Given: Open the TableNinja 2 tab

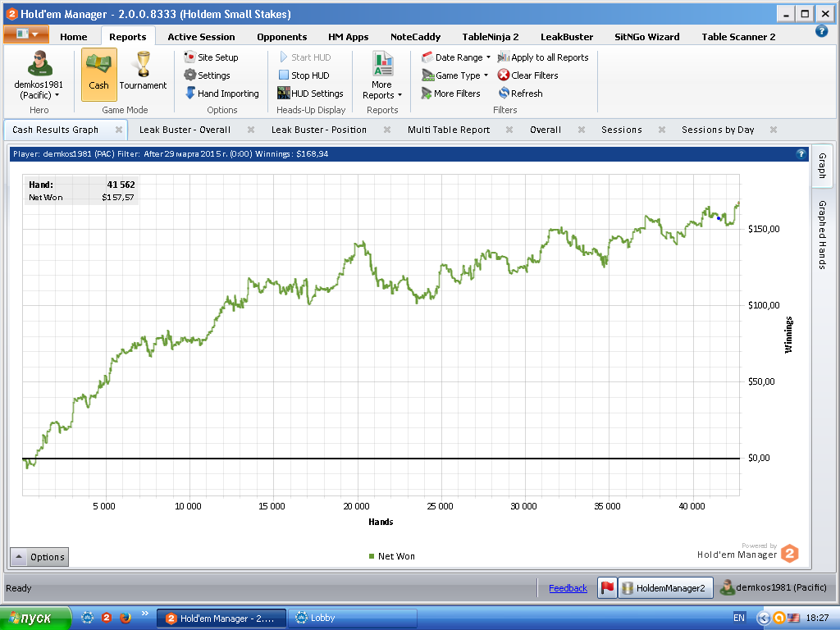Looking at the screenshot, I should tap(491, 36).
